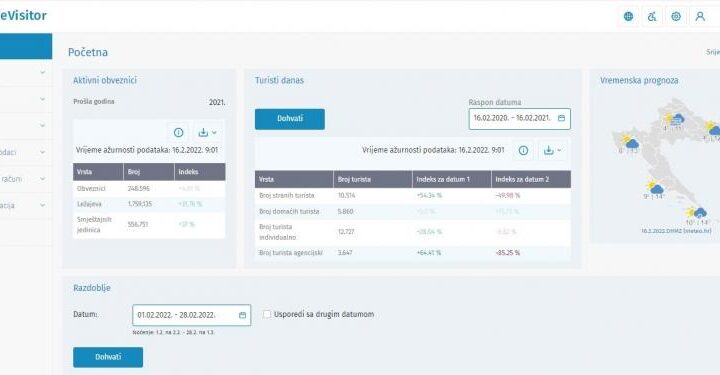Viewport: 720px width, 375px height.
Task: Expand the first collapsed sidebar chevron
Action: (x=42, y=73)
